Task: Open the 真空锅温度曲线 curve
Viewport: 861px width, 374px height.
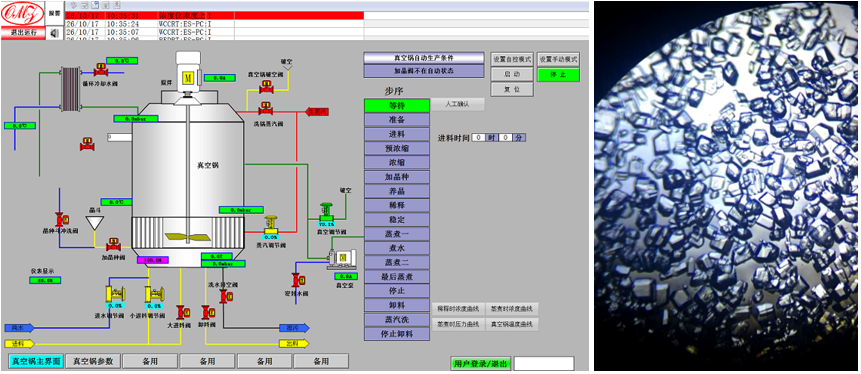Action: pyautogui.click(x=512, y=324)
